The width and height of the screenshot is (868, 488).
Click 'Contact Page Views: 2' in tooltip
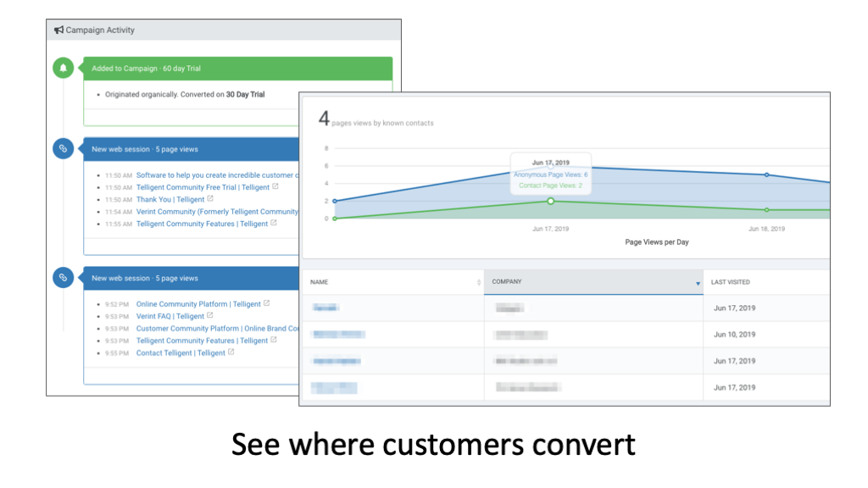pyautogui.click(x=550, y=186)
